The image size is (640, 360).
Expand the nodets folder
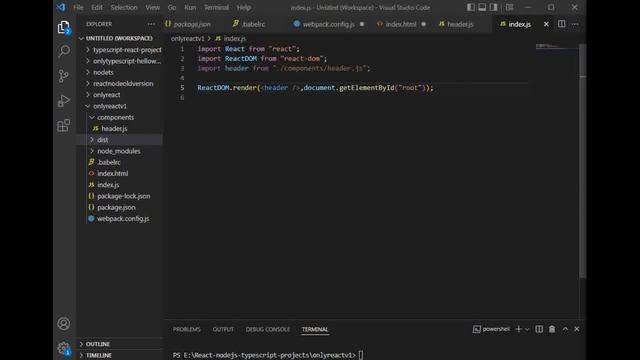[x=119, y=72]
